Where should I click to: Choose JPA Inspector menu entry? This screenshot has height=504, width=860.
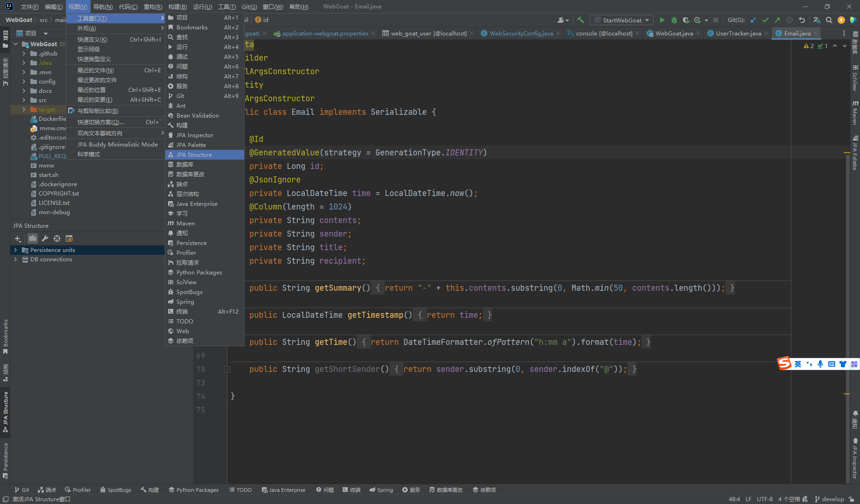click(204, 135)
